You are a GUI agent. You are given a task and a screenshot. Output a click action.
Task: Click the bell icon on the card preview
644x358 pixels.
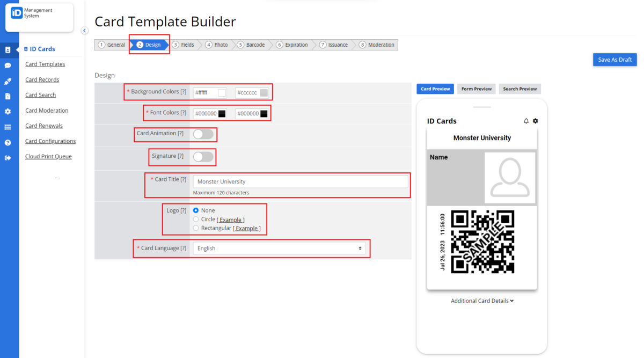[x=527, y=121]
